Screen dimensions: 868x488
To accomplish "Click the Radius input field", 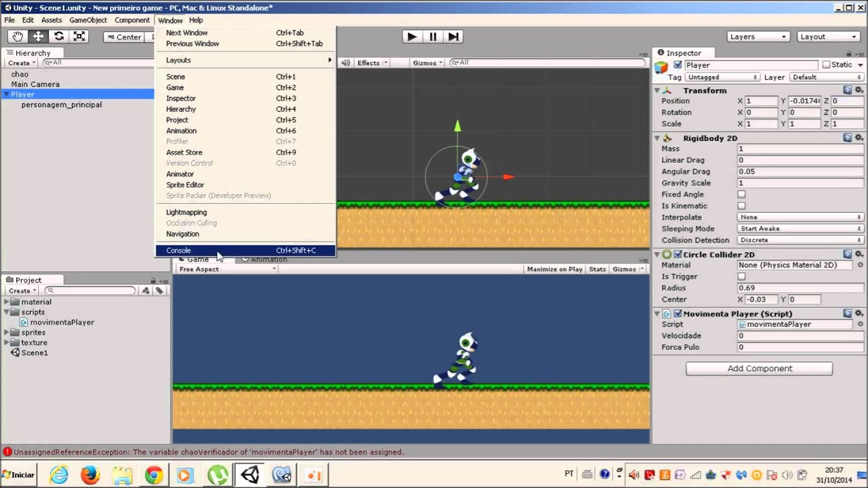I will (x=800, y=288).
